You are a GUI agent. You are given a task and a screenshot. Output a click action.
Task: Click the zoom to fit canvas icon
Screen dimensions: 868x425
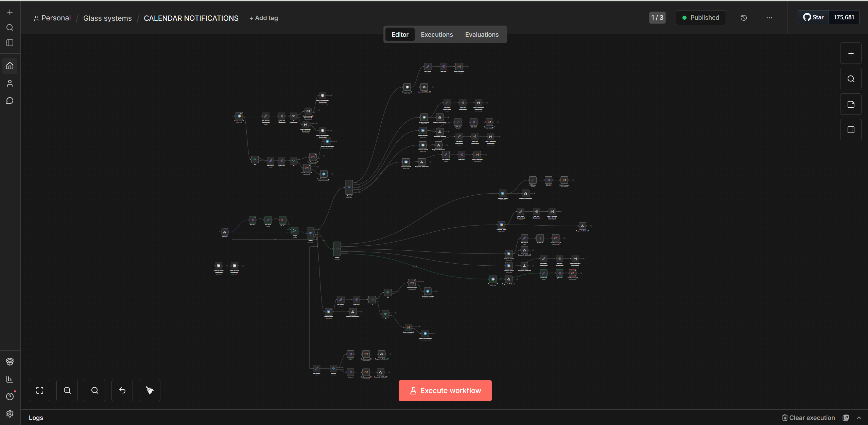(40, 390)
